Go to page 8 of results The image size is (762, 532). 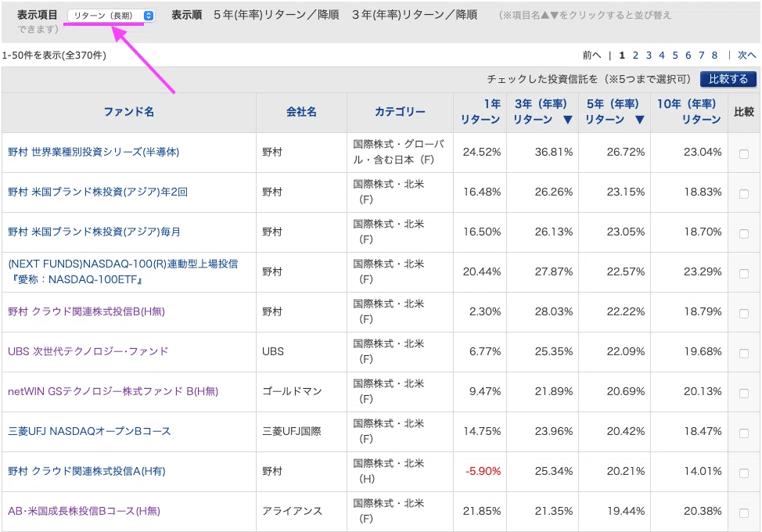714,56
